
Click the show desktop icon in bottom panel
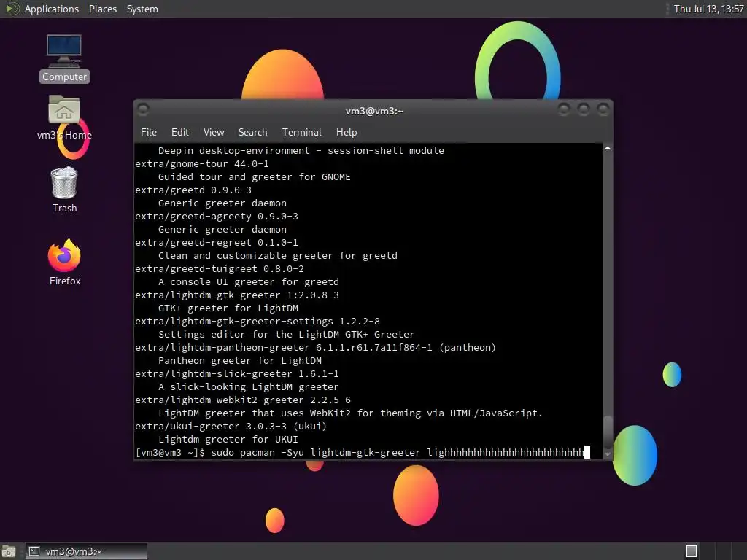click(9, 551)
